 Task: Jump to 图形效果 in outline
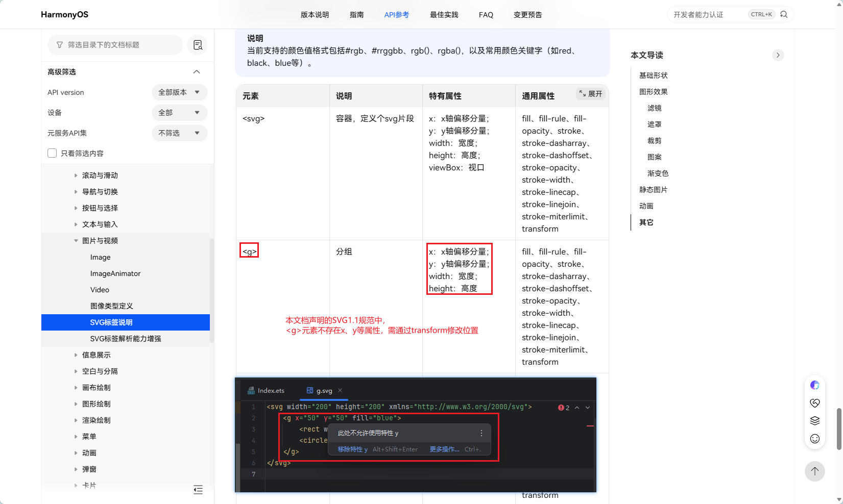(654, 92)
